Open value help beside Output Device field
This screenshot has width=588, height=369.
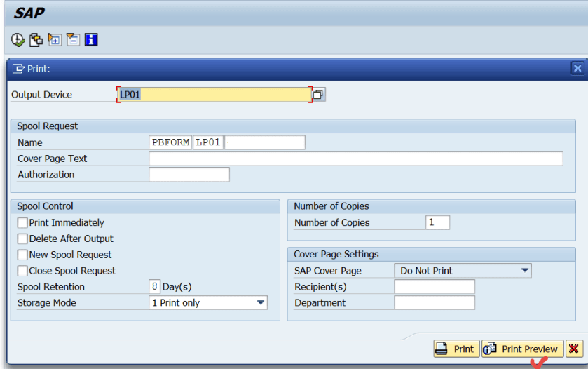click(x=318, y=94)
